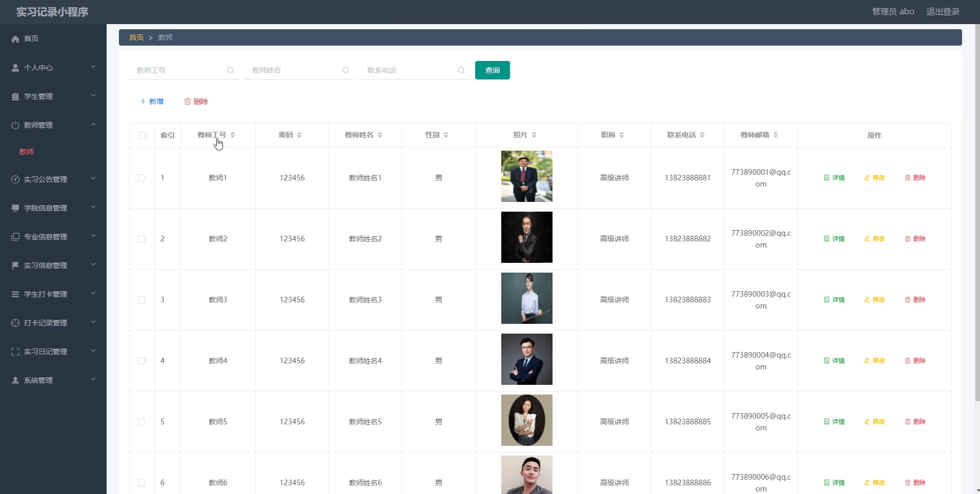Click the 教师姓名 search input field
Screen dimensions: 980x494
coord(299,70)
